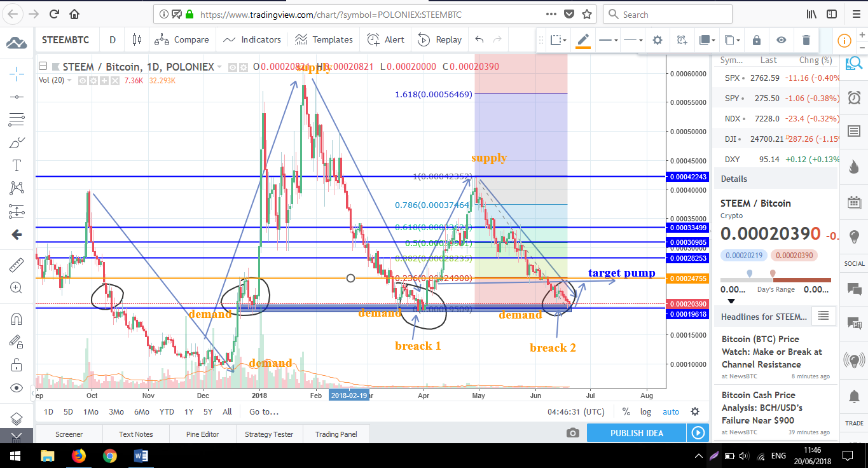Edit the STEEMBTC symbol field
Screen dimensions: 868x468
pyautogui.click(x=65, y=39)
